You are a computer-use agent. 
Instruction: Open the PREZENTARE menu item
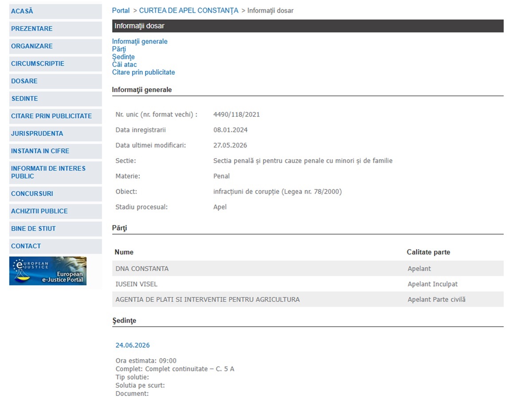pos(55,29)
